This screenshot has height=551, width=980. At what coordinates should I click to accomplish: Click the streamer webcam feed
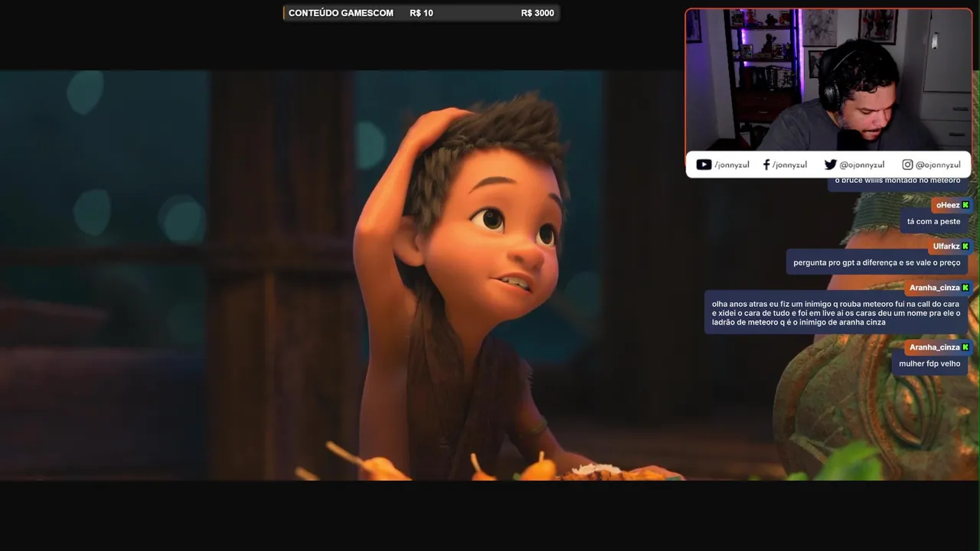(x=828, y=80)
